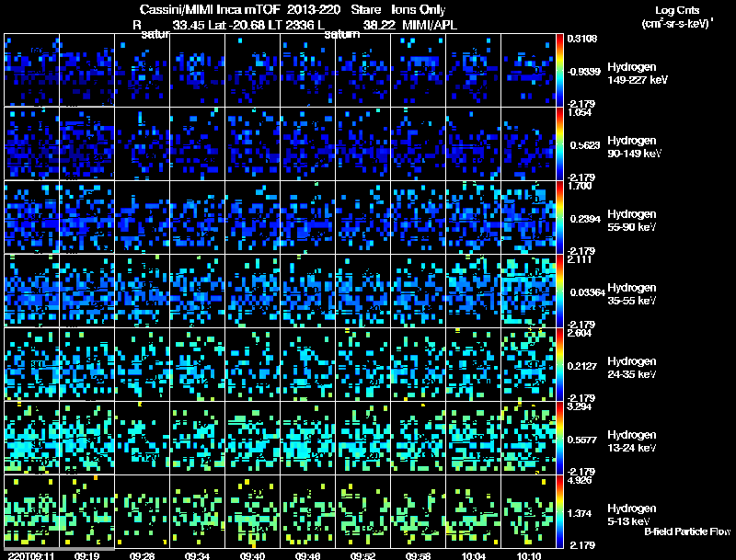This screenshot has width=736, height=560.
Task: Click the Hydrogen 13-24 keV panel at 10:04
Action: (x=473, y=438)
